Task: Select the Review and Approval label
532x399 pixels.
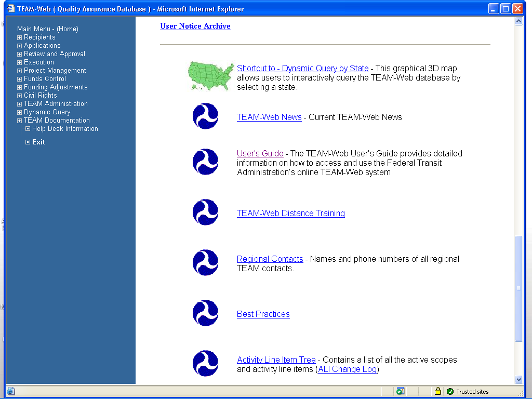Action: pyautogui.click(x=54, y=54)
